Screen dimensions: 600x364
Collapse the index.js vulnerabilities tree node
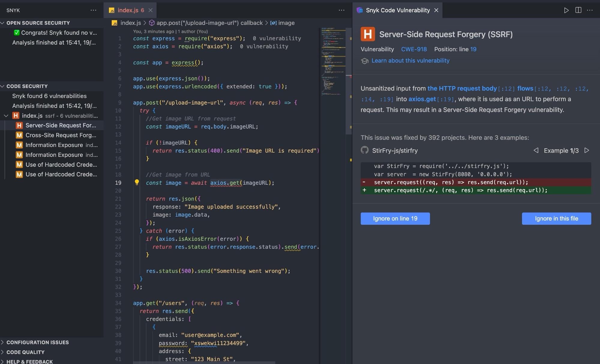(x=6, y=116)
